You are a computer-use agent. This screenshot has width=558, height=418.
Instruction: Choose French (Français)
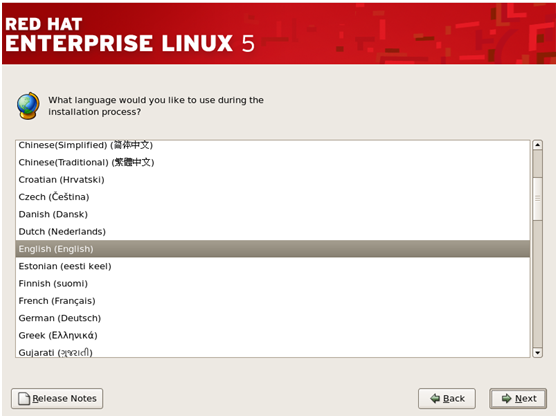[x=273, y=301]
